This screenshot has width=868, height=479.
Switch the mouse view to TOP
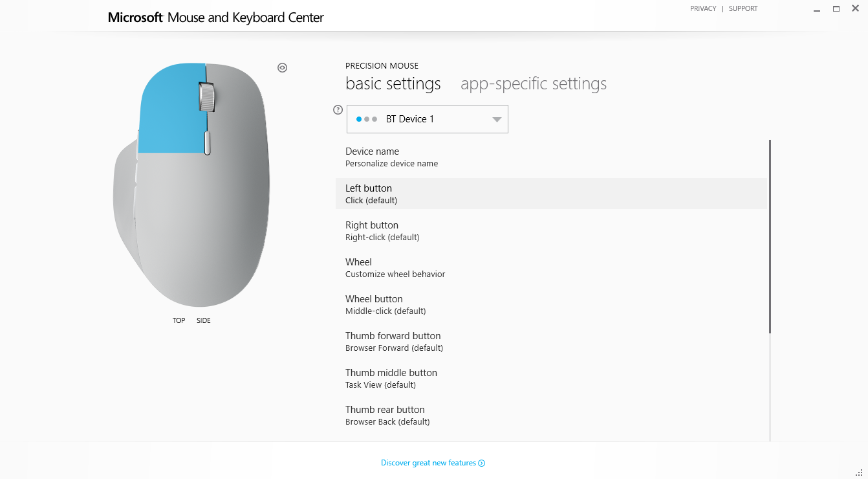click(x=179, y=320)
